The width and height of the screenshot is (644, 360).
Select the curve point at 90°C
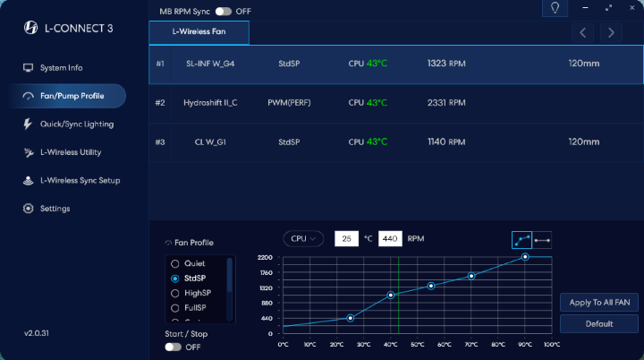(x=525, y=257)
